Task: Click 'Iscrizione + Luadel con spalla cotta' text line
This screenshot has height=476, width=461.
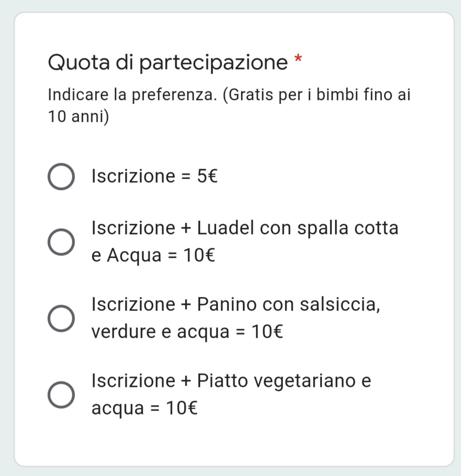Action: pos(245,228)
